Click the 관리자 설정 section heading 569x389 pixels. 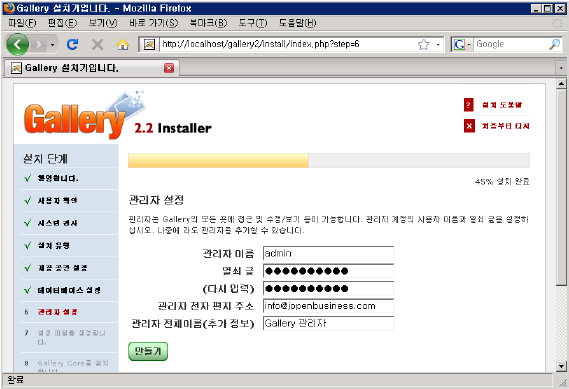tap(156, 200)
